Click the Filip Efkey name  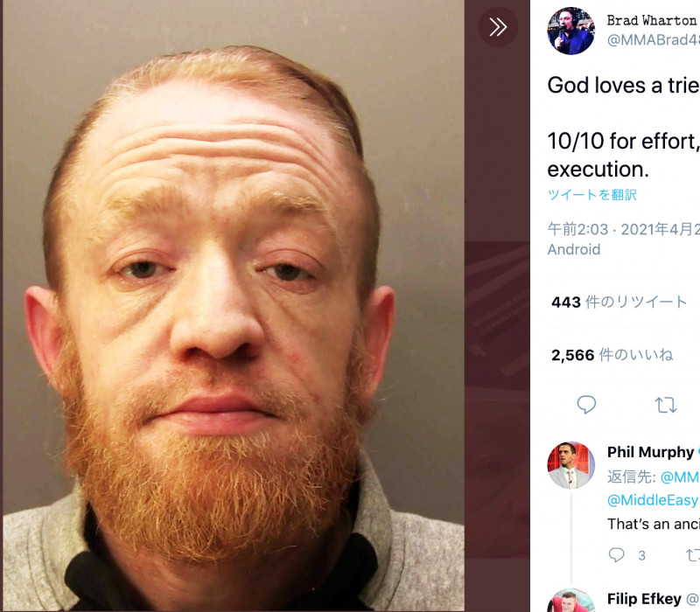coord(644,599)
